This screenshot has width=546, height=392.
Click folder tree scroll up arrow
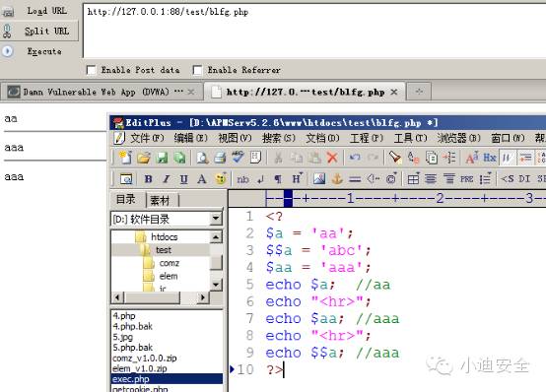[216, 237]
